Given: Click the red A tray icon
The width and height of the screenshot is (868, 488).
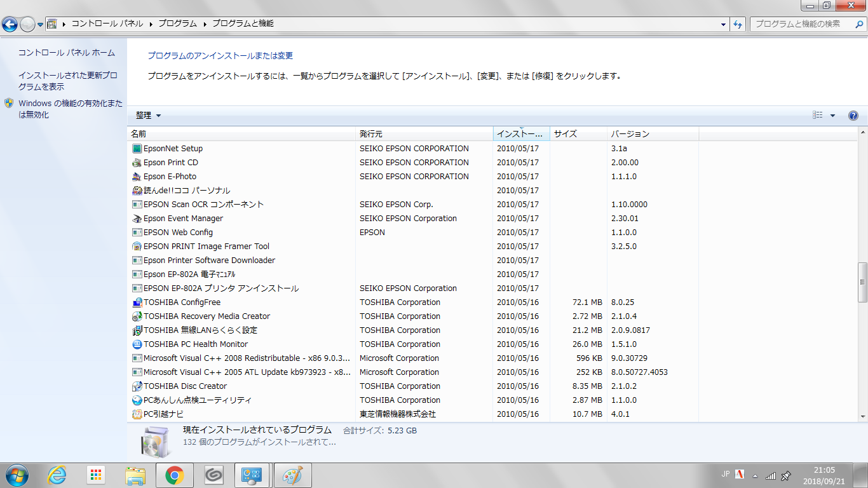Looking at the screenshot, I should (x=740, y=474).
